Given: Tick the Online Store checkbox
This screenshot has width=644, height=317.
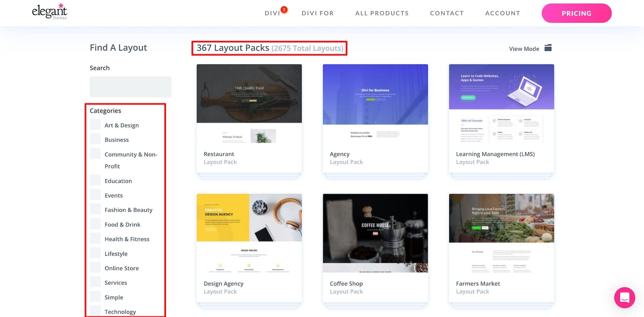Looking at the screenshot, I should pos(95,267).
